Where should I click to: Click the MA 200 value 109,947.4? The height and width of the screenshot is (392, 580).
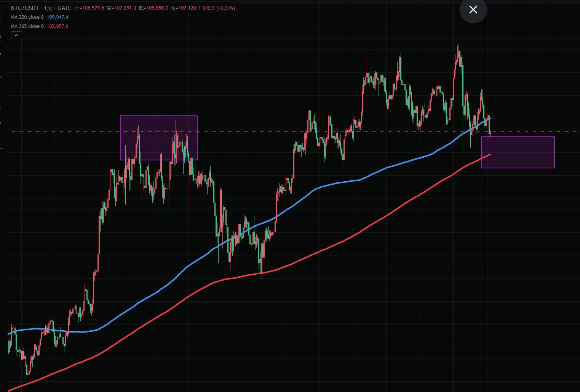[58, 17]
